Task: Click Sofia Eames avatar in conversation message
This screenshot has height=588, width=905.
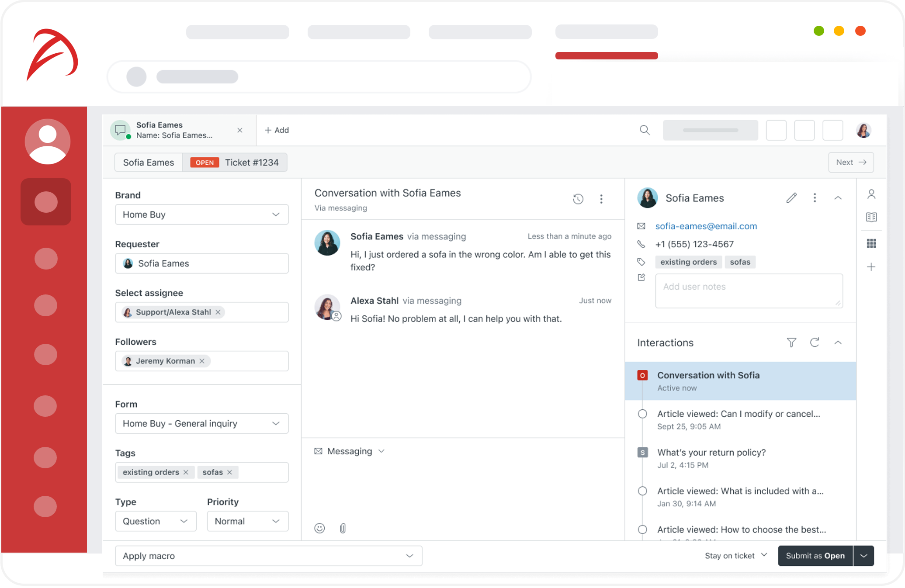Action: pyautogui.click(x=327, y=242)
